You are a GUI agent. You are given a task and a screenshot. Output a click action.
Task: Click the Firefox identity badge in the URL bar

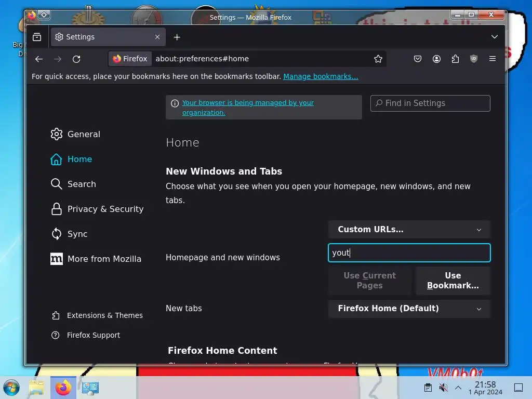point(130,59)
